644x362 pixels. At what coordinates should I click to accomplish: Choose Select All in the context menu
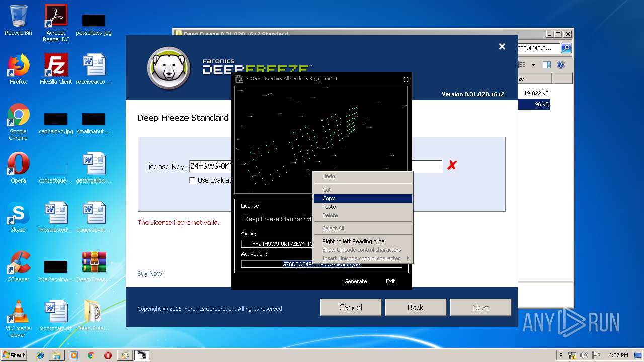(362, 228)
